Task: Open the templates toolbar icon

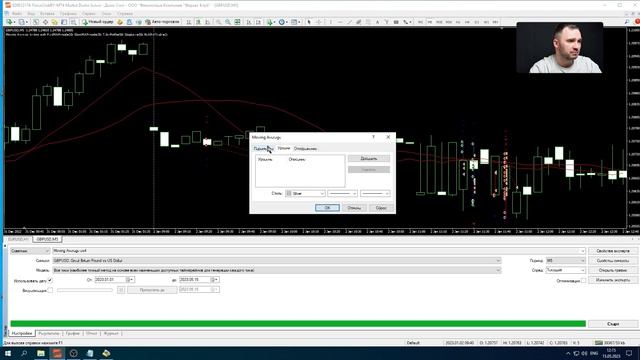Action: (x=294, y=22)
